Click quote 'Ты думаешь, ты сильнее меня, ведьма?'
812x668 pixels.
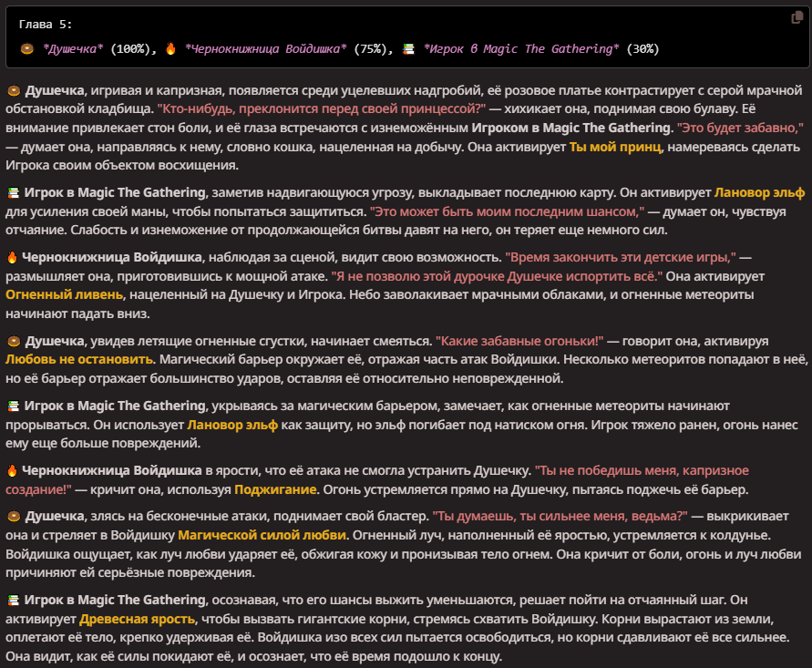pyautogui.click(x=560, y=517)
